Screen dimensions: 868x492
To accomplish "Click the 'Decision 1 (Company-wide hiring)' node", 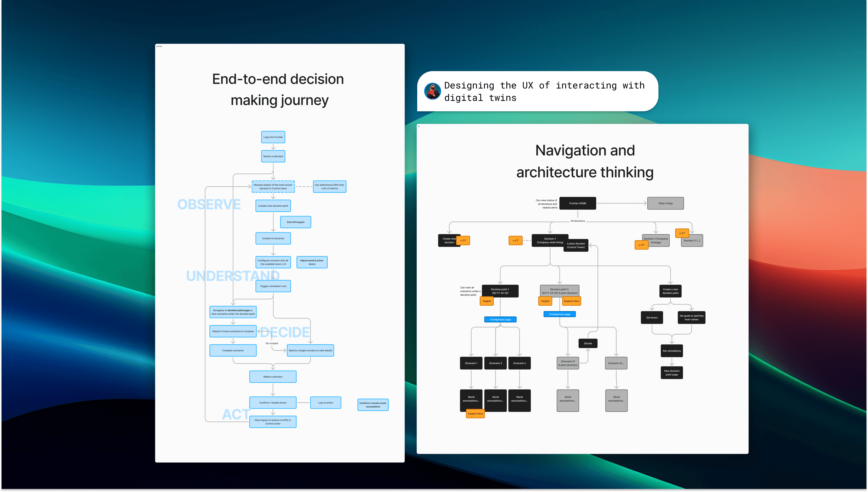I will 550,241.
